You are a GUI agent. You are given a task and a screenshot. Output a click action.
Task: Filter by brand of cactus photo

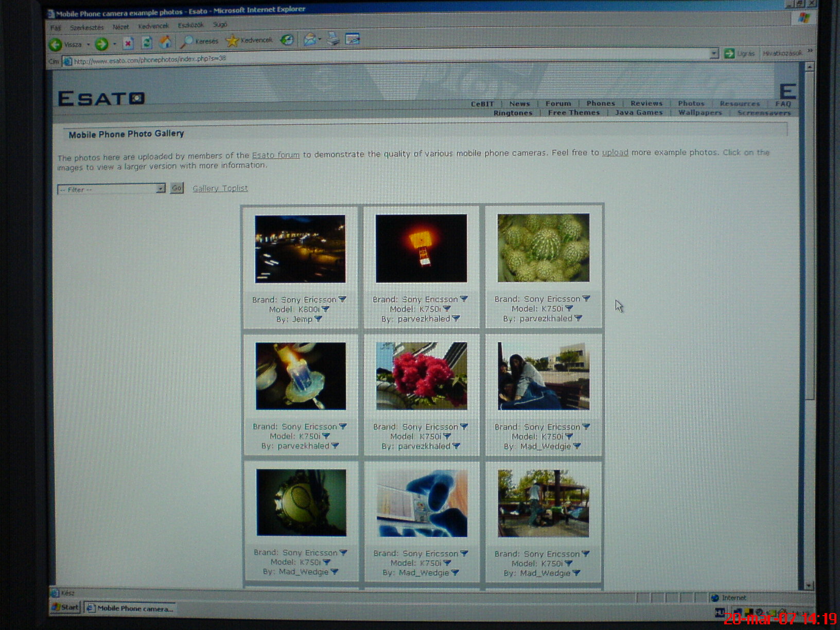click(586, 299)
